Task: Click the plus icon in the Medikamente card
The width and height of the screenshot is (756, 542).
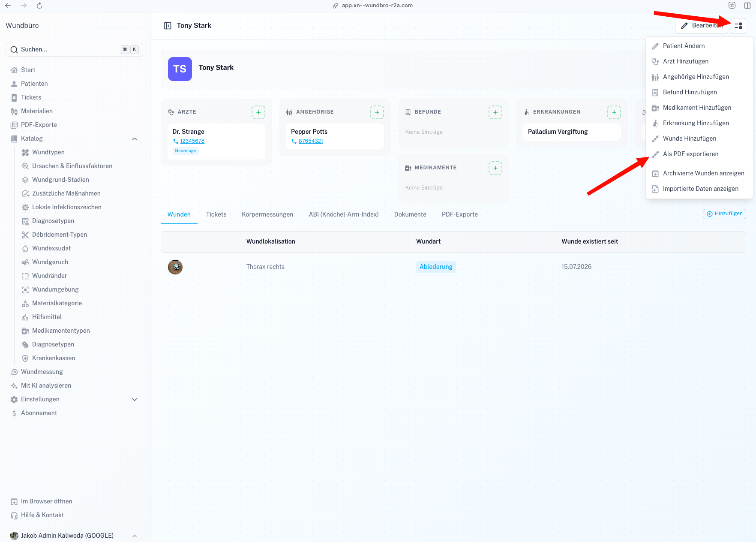Action: [x=495, y=168]
